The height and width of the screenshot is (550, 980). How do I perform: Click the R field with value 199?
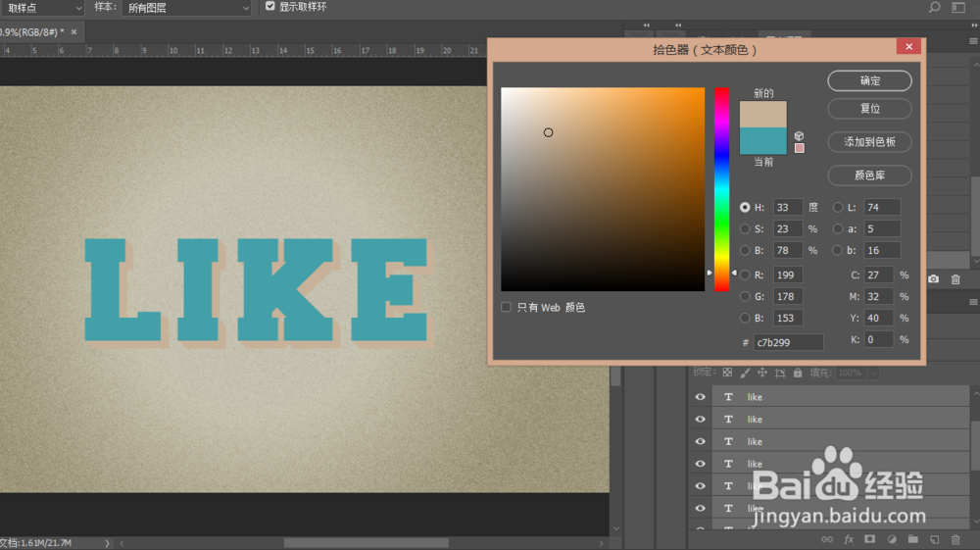point(788,275)
